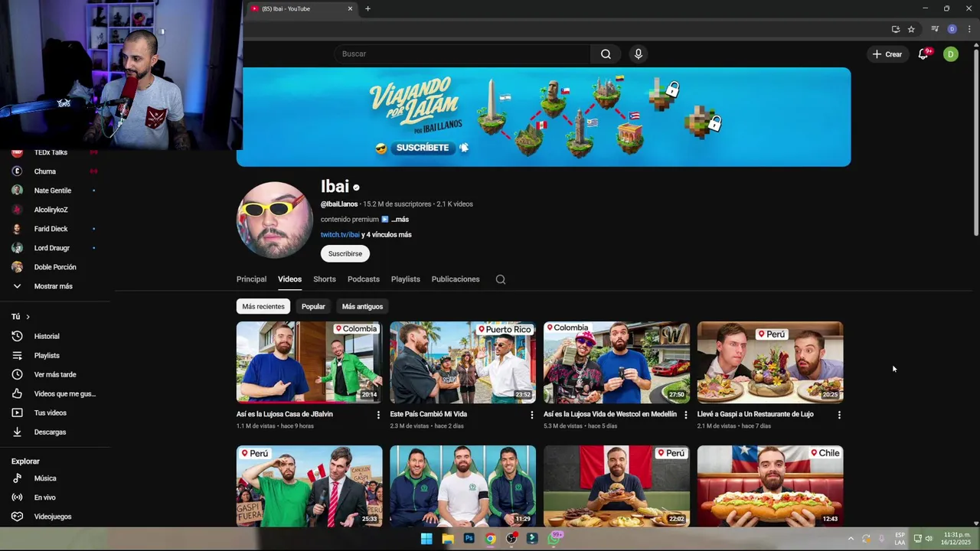980x551 pixels.
Task: Filter videos by Más antiguos
Action: pyautogui.click(x=362, y=307)
